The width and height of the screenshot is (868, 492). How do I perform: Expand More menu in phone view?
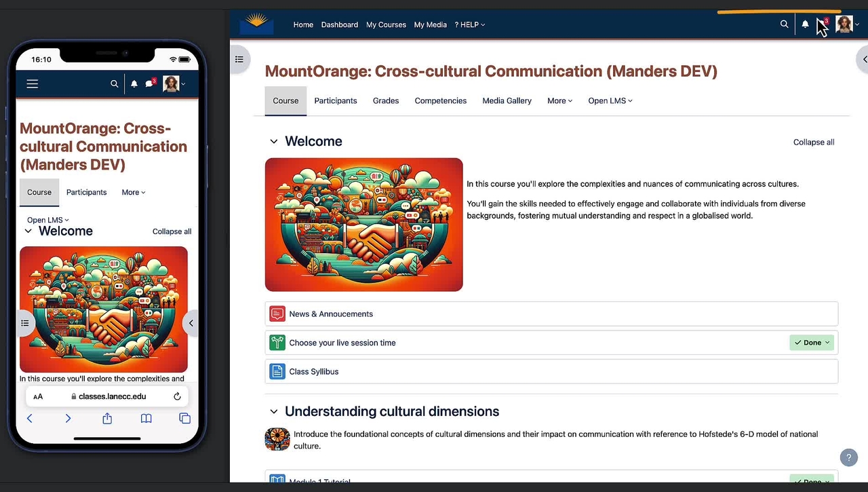134,192
